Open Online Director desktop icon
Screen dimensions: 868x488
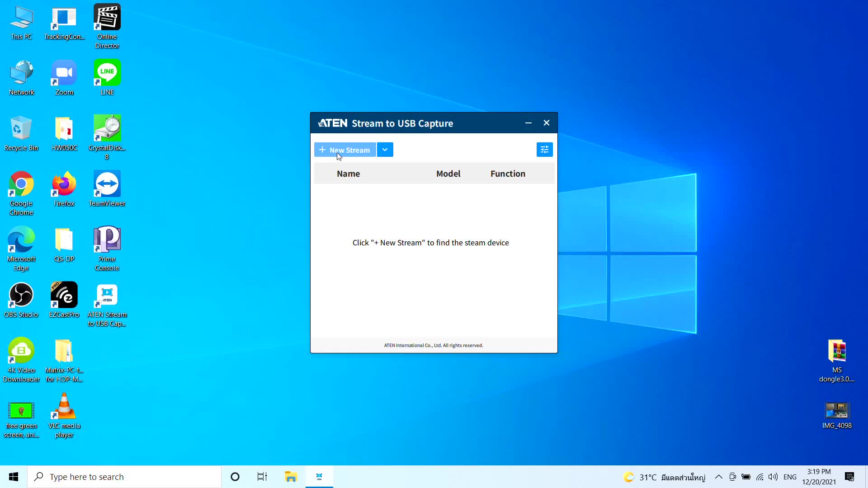click(x=107, y=26)
